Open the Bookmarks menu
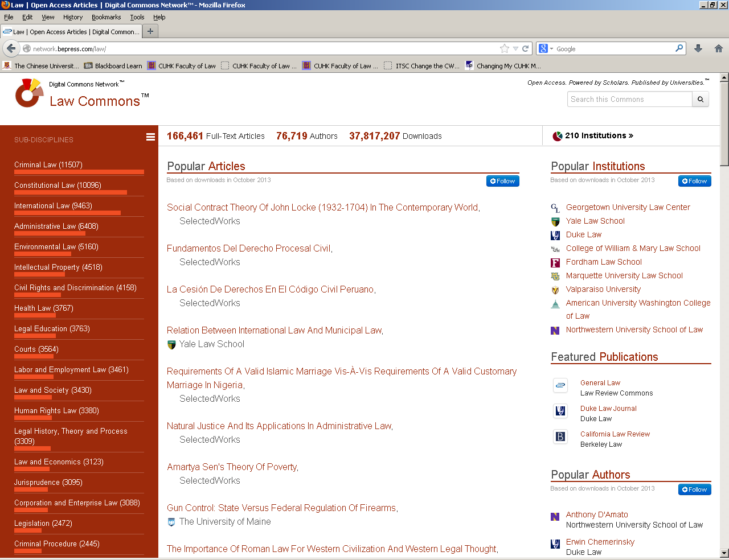Image resolution: width=729 pixels, height=560 pixels. pyautogui.click(x=106, y=17)
